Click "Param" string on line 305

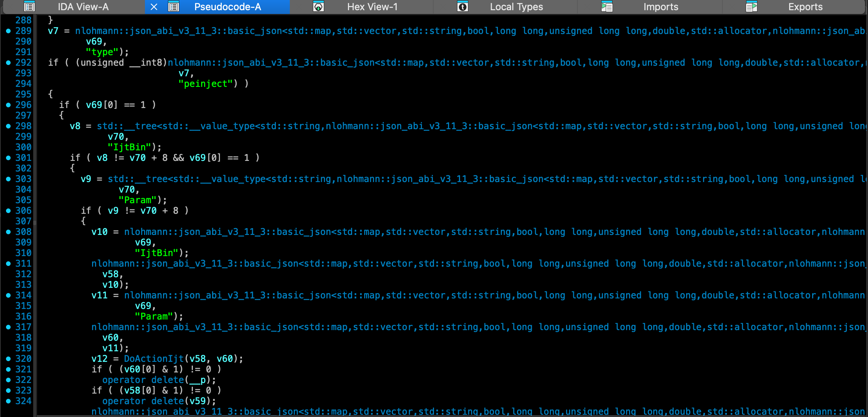pos(137,200)
